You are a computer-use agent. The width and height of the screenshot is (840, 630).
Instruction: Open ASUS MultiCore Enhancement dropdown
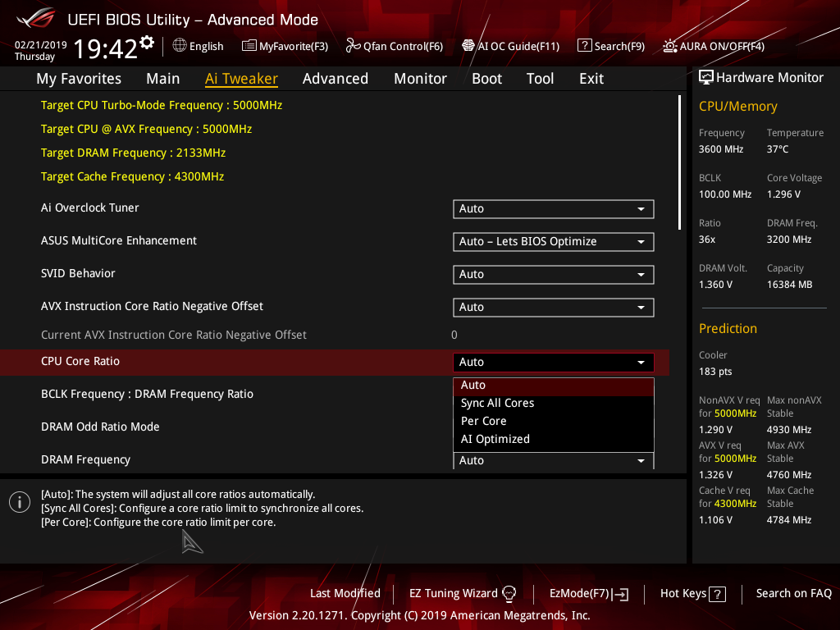(553, 242)
